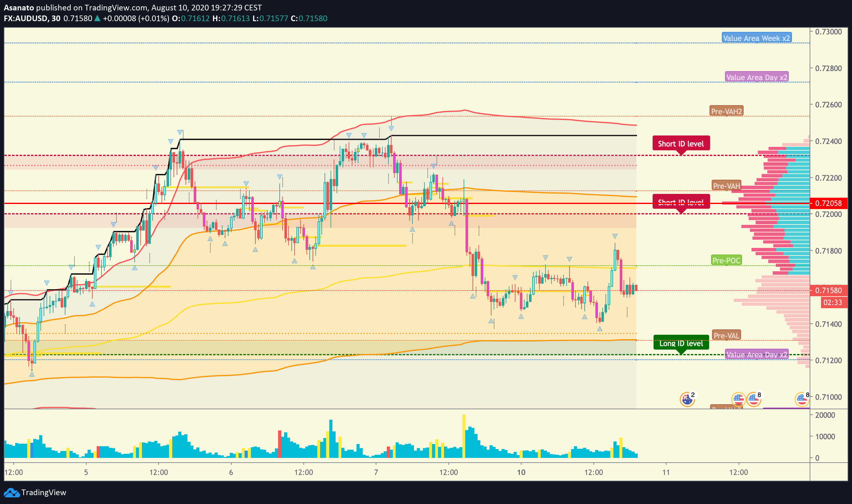This screenshot has height=504, width=852.
Task: Click the 0.72800 price axis label
Action: point(829,68)
